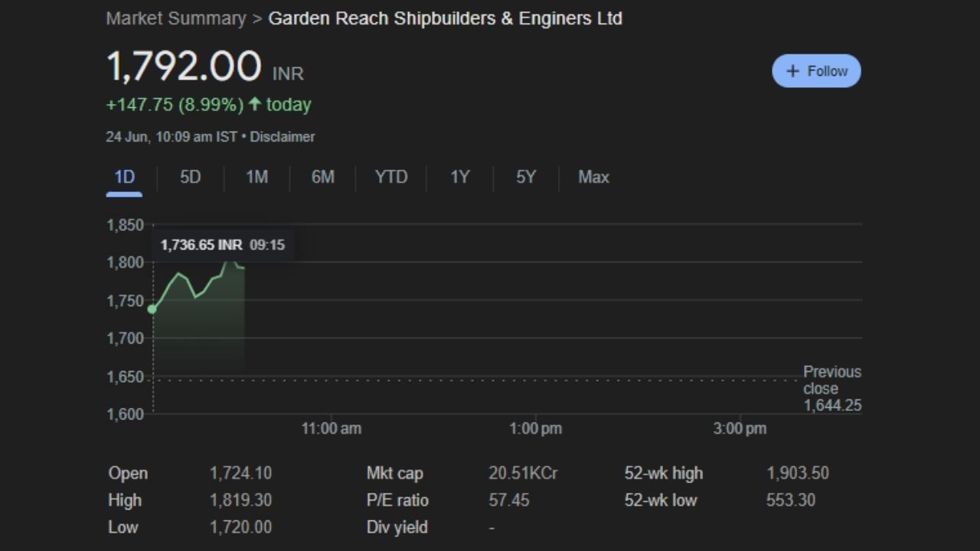Show the 6M chart range
The width and height of the screenshot is (980, 551).
coord(322,178)
